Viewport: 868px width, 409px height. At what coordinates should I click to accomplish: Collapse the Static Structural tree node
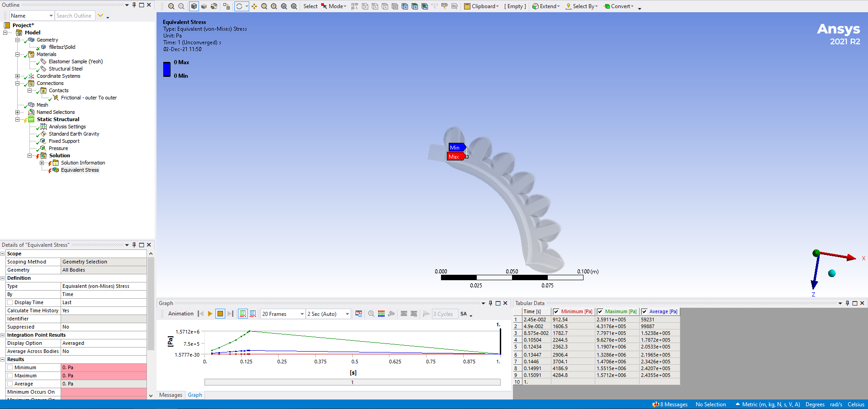(17, 119)
